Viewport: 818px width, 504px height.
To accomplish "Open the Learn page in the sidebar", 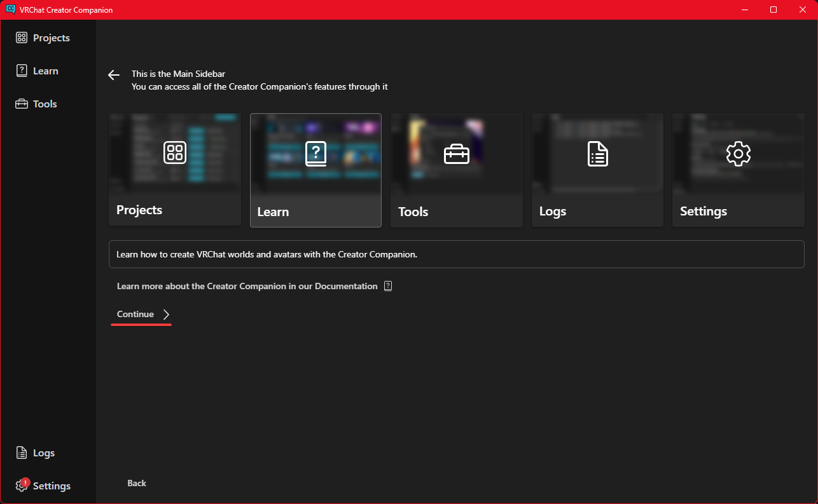I will (37, 71).
